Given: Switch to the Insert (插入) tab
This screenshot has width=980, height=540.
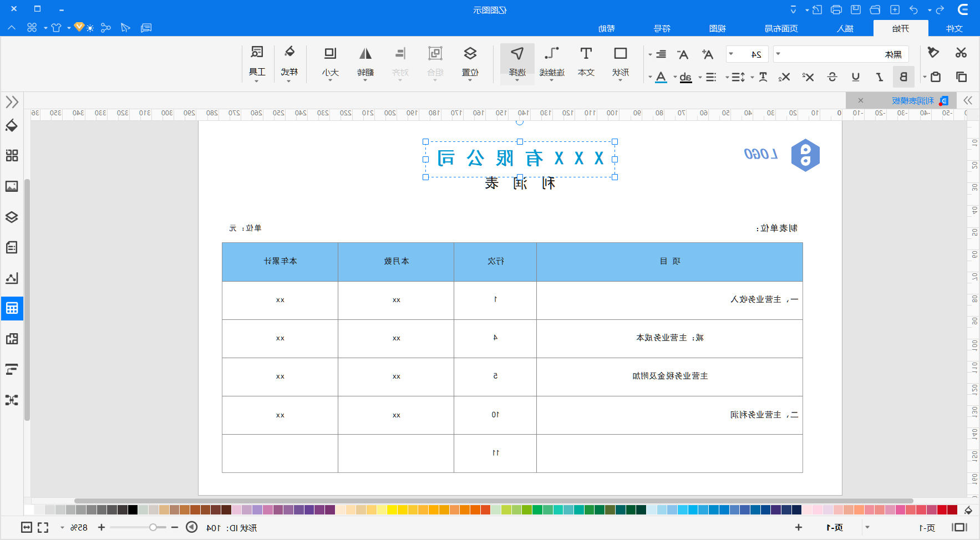Looking at the screenshot, I should (845, 28).
